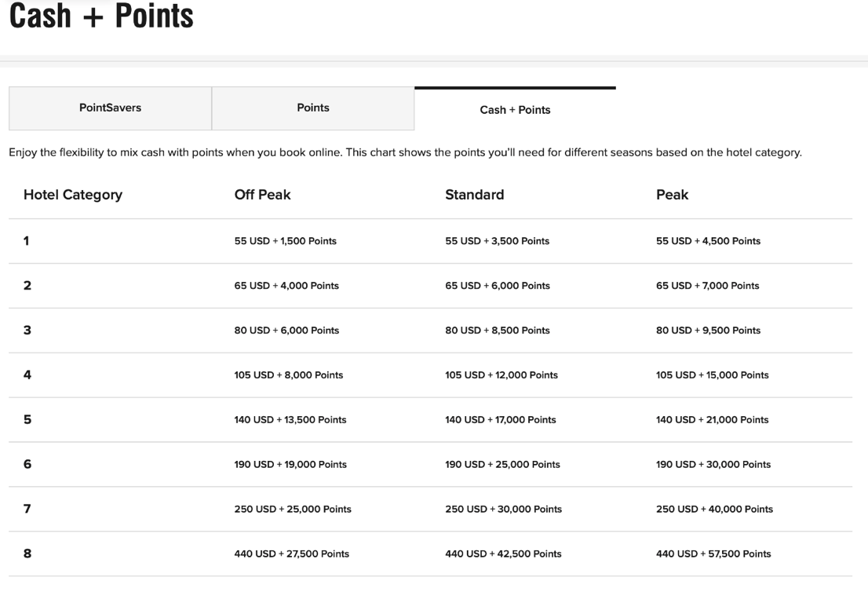Select Hotel Category 4 row label

(x=27, y=375)
